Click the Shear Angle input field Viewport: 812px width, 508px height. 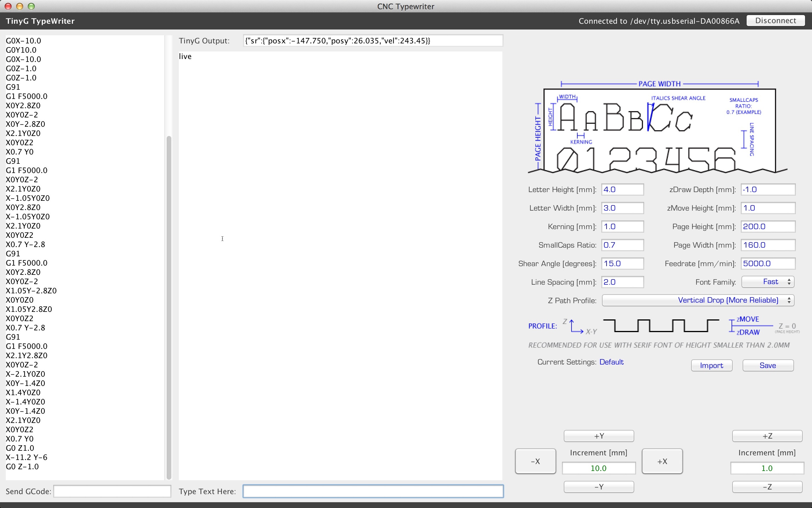point(622,264)
